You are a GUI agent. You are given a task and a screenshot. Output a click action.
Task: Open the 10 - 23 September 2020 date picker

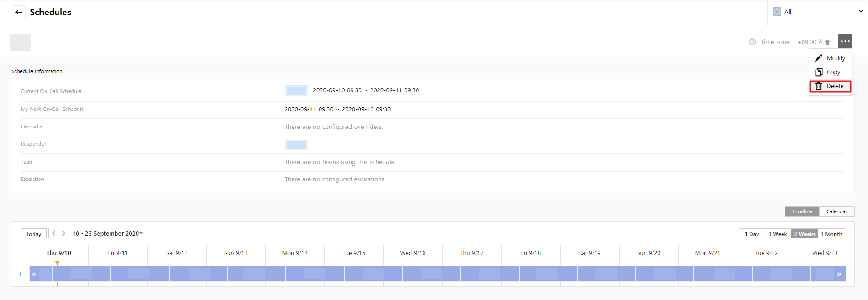tap(108, 233)
